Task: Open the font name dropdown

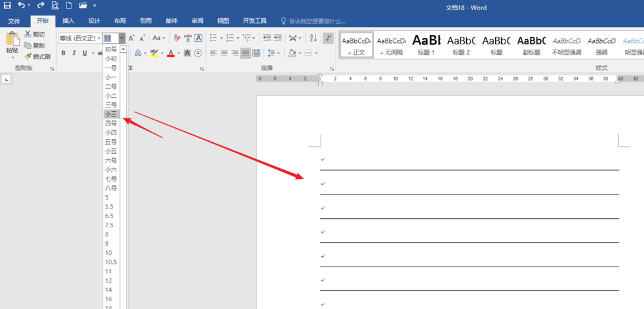Action: (99, 38)
